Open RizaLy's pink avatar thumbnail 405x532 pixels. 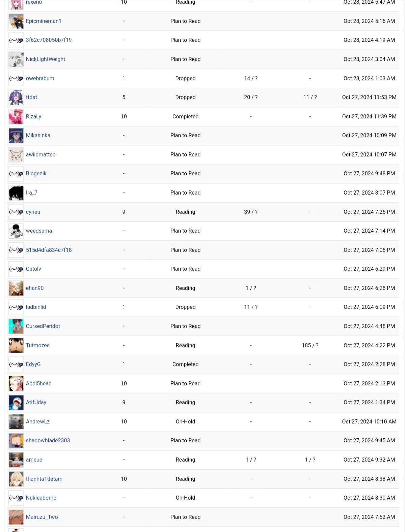16,117
